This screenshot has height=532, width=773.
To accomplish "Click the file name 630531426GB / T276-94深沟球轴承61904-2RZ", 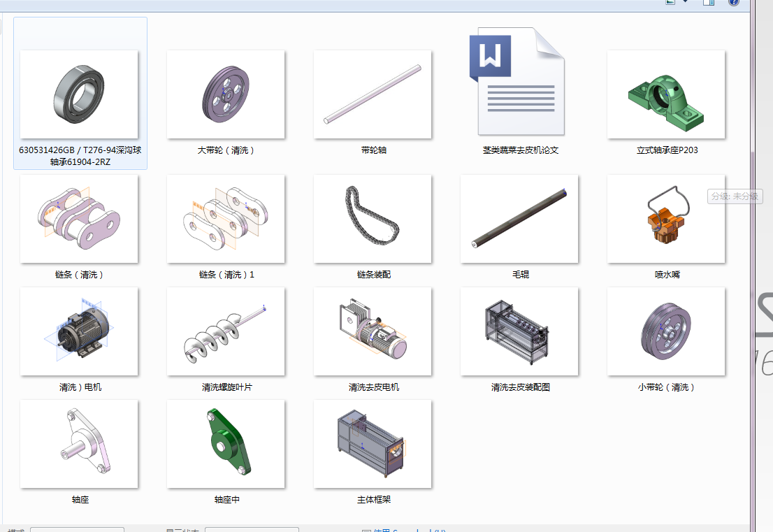I will [80, 156].
